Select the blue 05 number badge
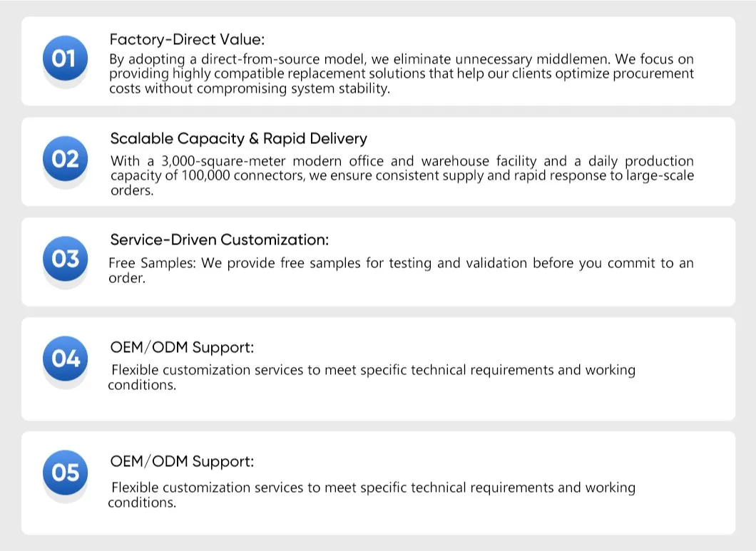Viewport: 756px width, 551px height. pyautogui.click(x=65, y=472)
